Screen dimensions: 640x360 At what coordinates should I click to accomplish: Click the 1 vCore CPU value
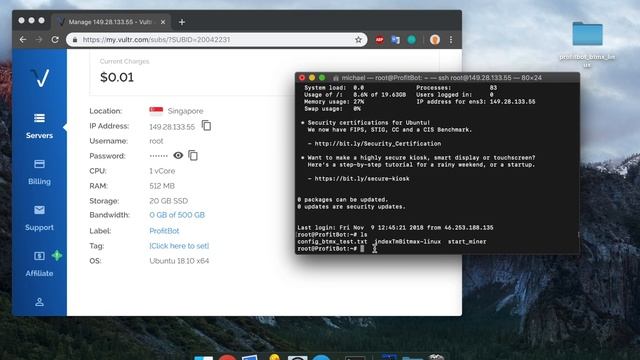162,171
